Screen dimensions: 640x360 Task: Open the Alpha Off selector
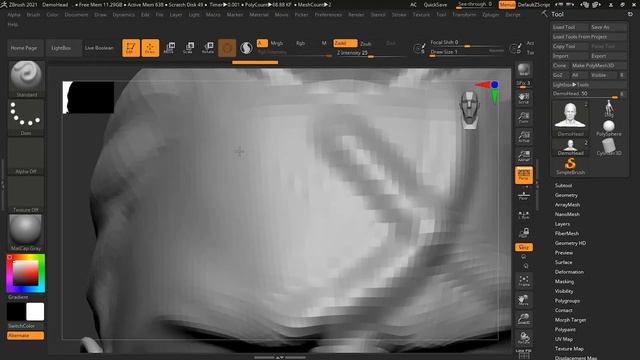[x=26, y=156]
